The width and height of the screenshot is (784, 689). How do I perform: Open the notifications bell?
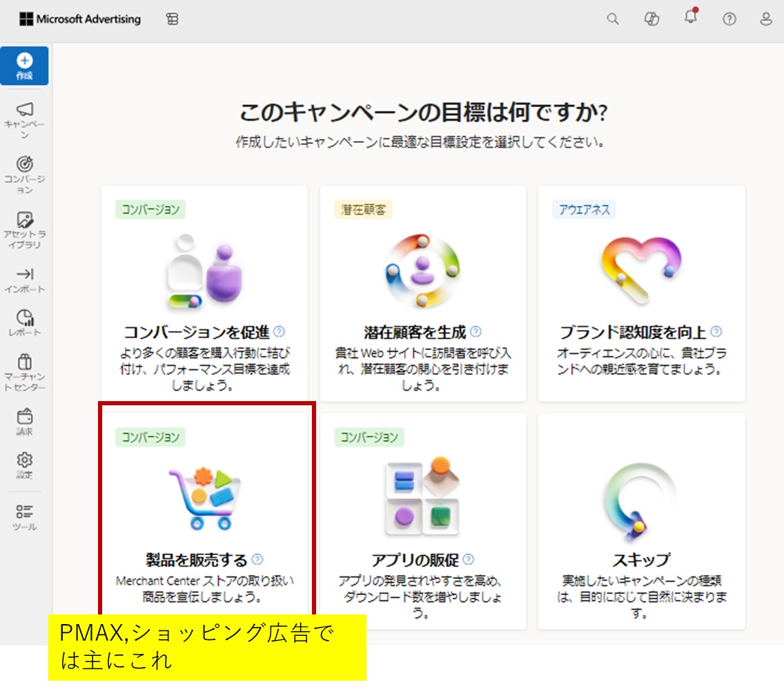pyautogui.click(x=690, y=19)
